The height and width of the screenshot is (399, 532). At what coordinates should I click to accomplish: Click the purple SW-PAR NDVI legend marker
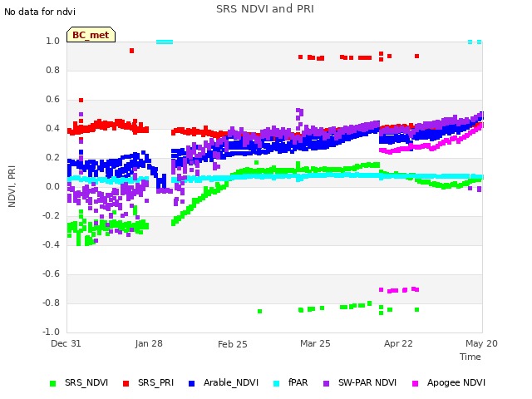pyautogui.click(x=326, y=383)
